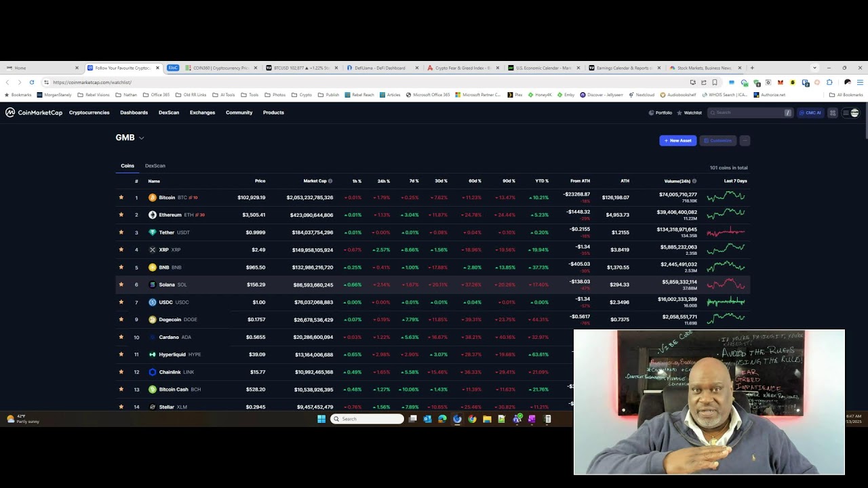The width and height of the screenshot is (868, 488).
Task: Click the Ethereum coin icon
Action: pos(153,215)
